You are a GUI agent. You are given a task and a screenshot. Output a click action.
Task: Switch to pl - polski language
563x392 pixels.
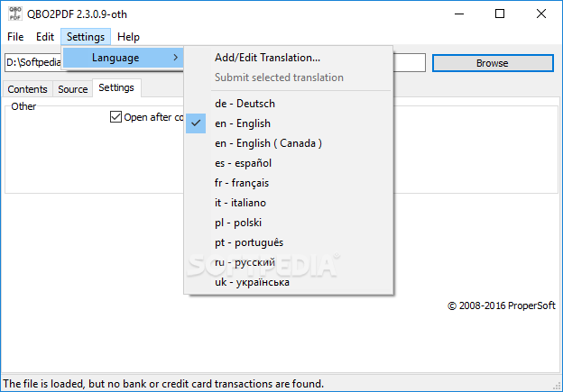pyautogui.click(x=288, y=223)
